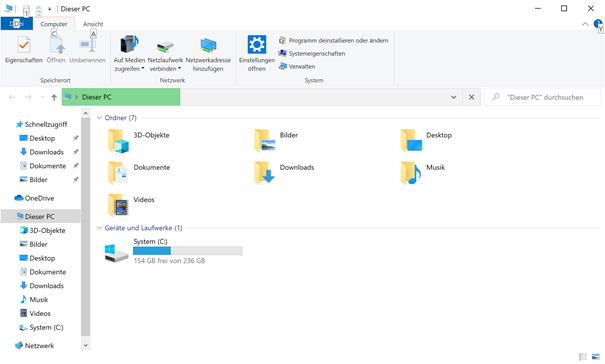Select pinned Bilder under Schnellzugriff

pos(34,180)
